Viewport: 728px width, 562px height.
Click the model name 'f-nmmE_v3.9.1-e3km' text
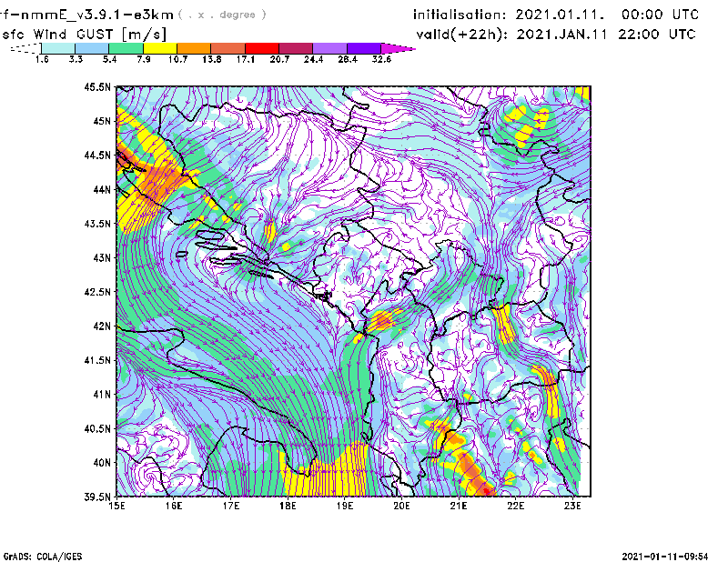(x=87, y=15)
